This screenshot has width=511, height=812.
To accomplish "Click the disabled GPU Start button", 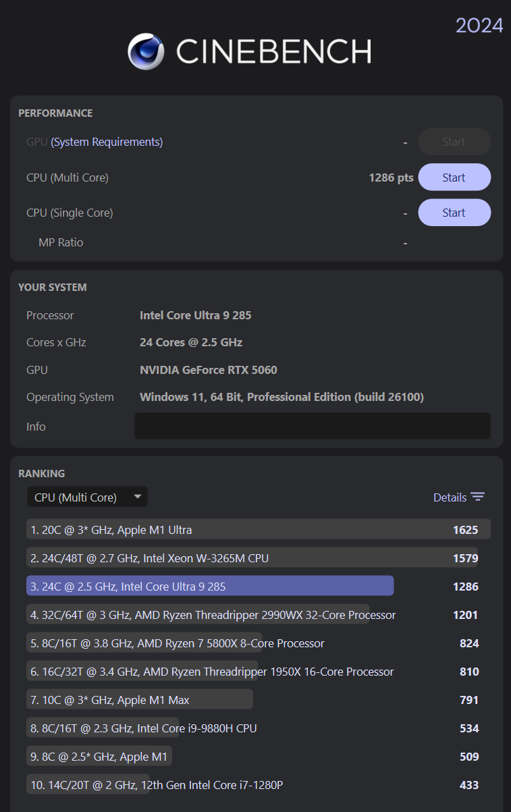I will (454, 142).
